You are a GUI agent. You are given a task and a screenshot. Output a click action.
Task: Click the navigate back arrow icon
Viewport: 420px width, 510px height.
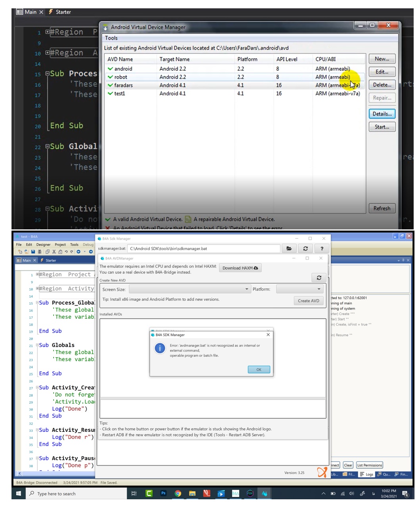pyautogui.click(x=79, y=252)
